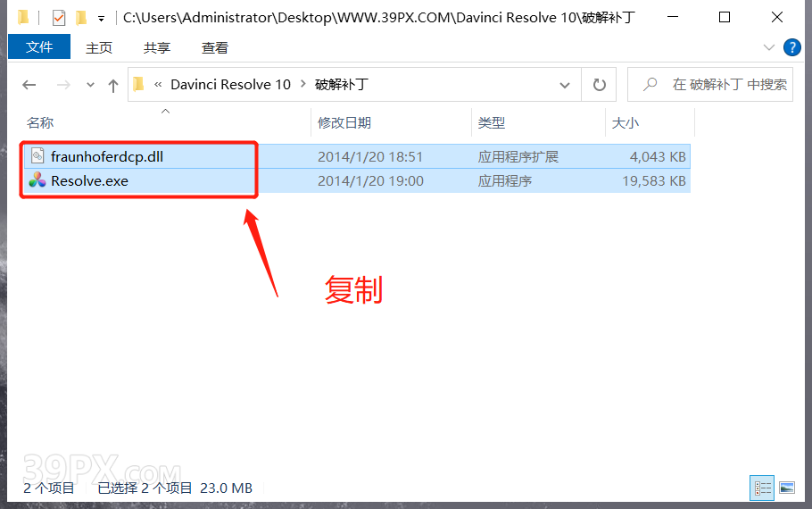Sort by the 大小 column header
This screenshot has width=812, height=509.
625,123
